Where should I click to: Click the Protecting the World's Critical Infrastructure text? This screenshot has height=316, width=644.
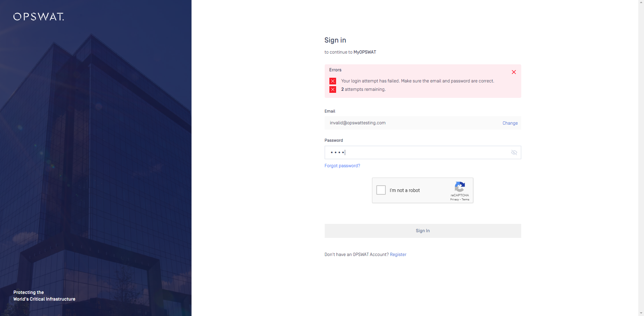[44, 296]
